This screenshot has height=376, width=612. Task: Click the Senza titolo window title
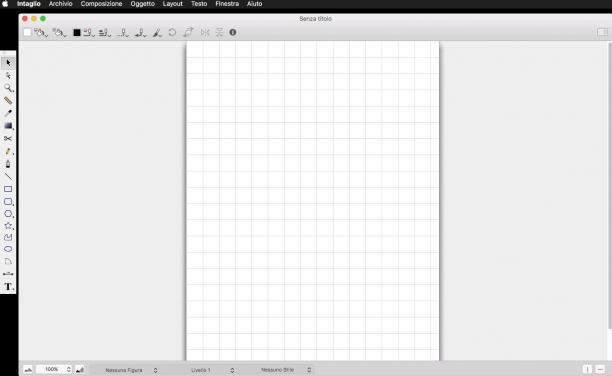(x=315, y=19)
